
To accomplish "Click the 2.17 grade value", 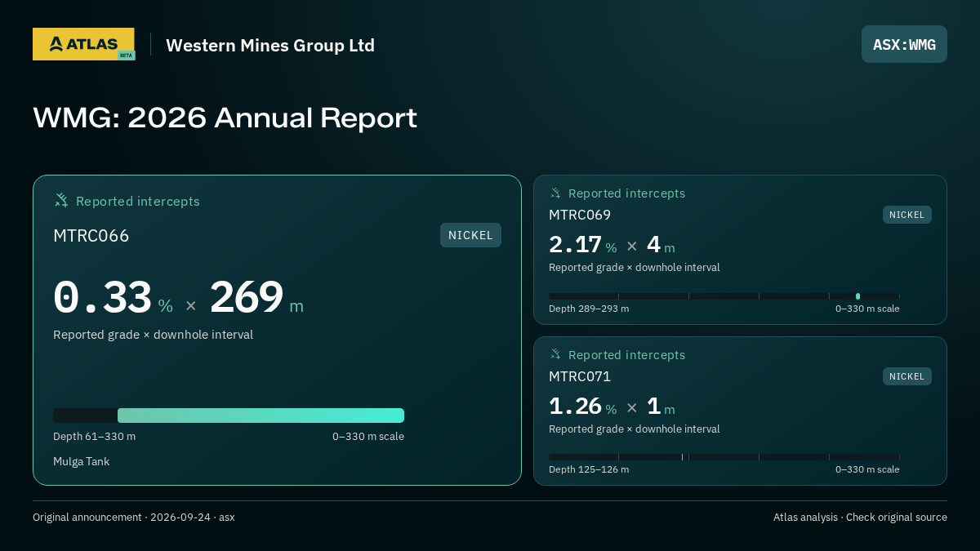I will (x=575, y=245).
